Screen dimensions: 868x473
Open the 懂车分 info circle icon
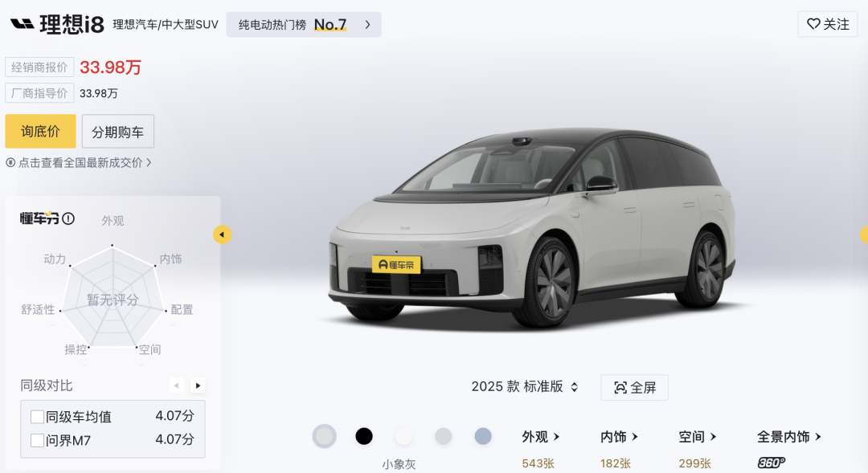point(68,218)
